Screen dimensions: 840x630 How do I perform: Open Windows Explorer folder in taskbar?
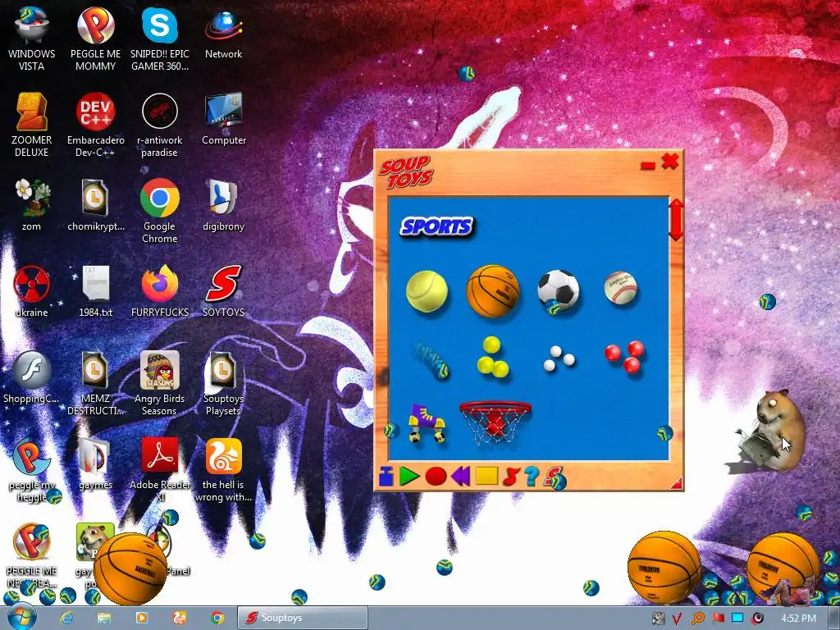coord(104,618)
